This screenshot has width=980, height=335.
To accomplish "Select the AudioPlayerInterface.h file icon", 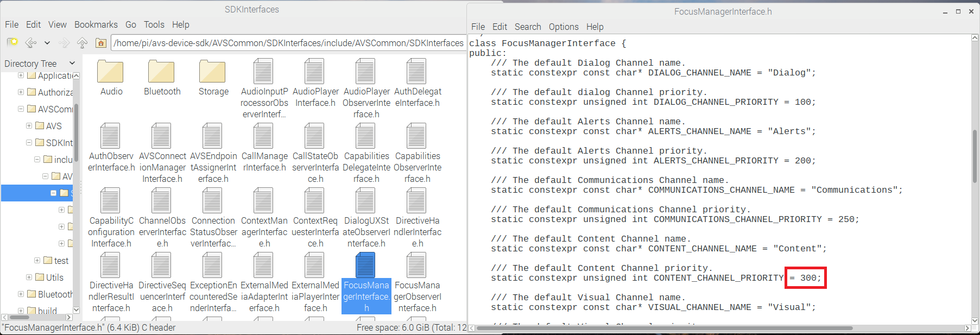I will pyautogui.click(x=315, y=72).
